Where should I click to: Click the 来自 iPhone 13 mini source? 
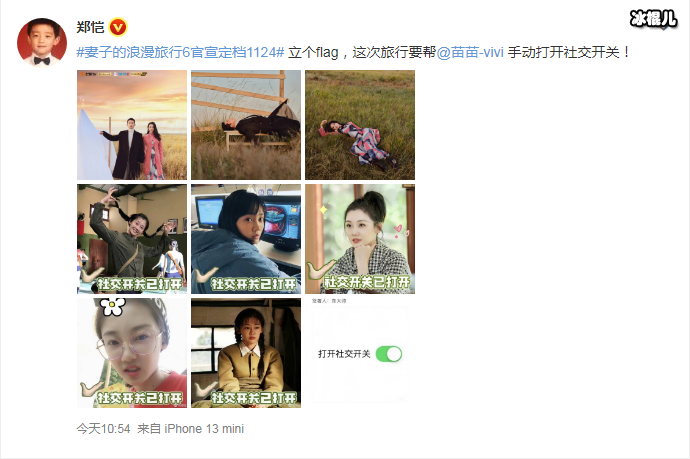pos(191,429)
